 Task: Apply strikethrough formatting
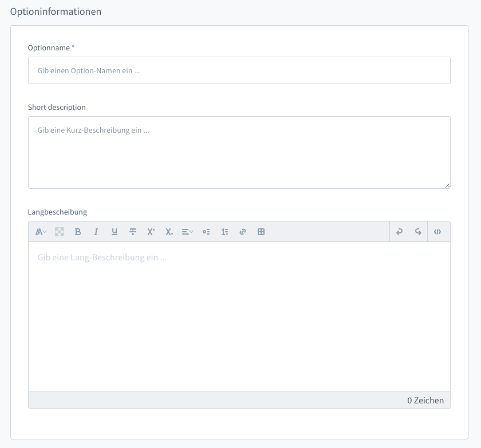(133, 232)
